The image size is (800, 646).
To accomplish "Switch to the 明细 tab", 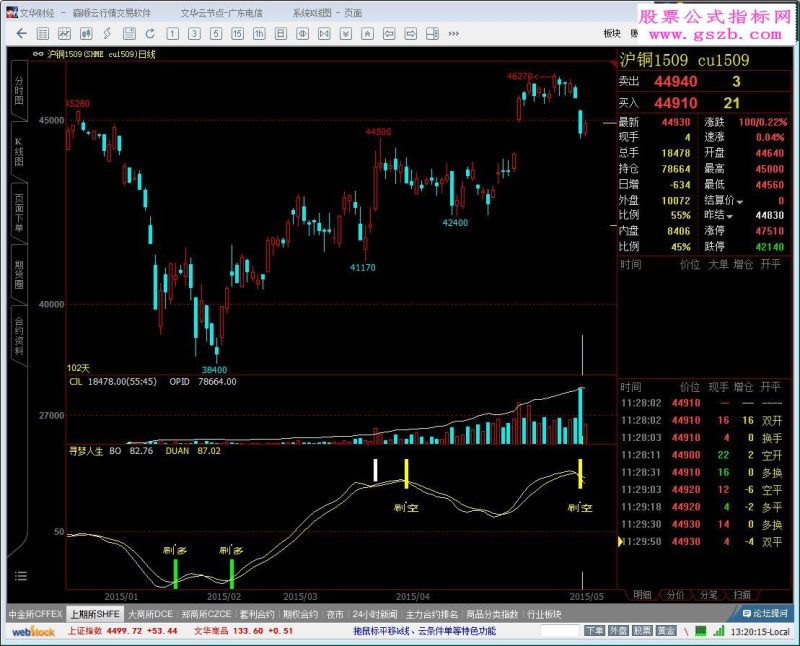I will click(x=642, y=595).
